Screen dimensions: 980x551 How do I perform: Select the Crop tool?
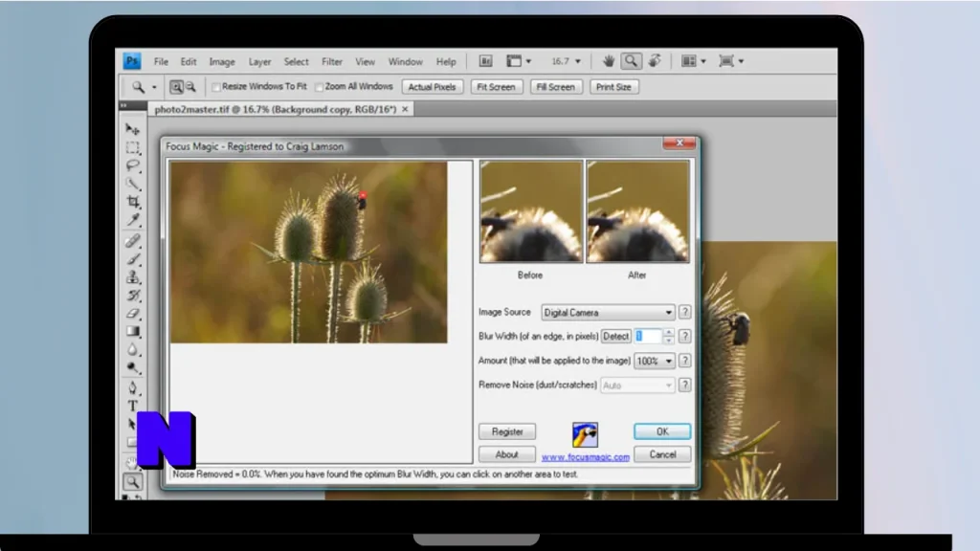[132, 202]
